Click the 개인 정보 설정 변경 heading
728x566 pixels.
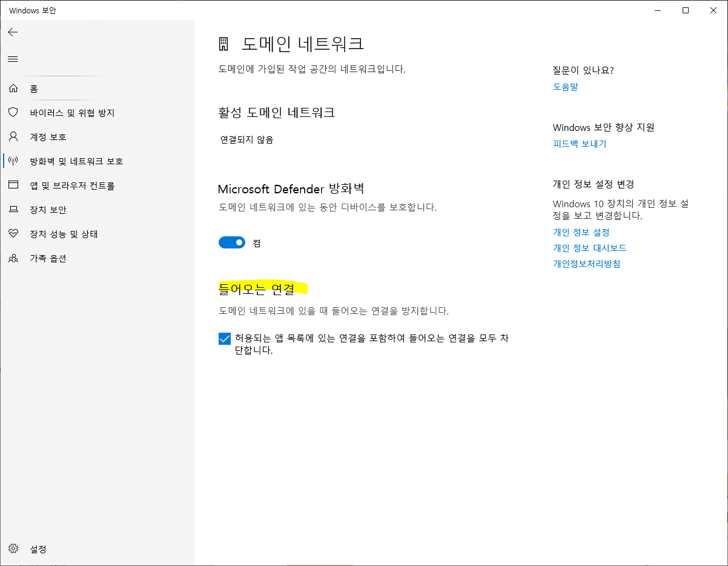coord(593,184)
